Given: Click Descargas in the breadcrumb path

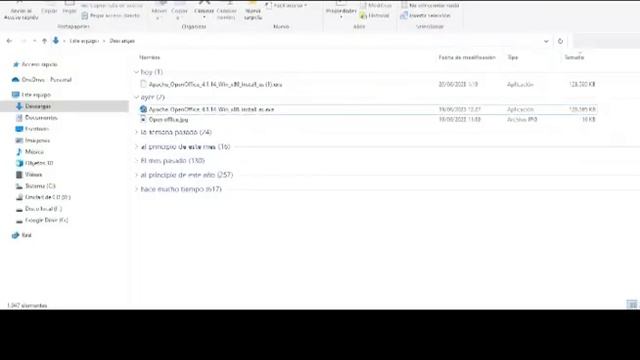Looking at the screenshot, I should tap(122, 41).
